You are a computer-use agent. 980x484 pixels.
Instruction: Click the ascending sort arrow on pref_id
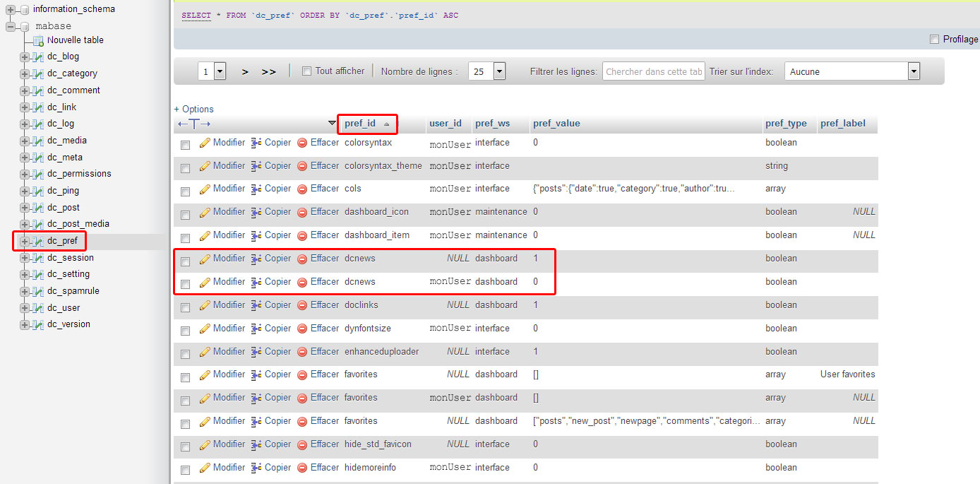386,124
